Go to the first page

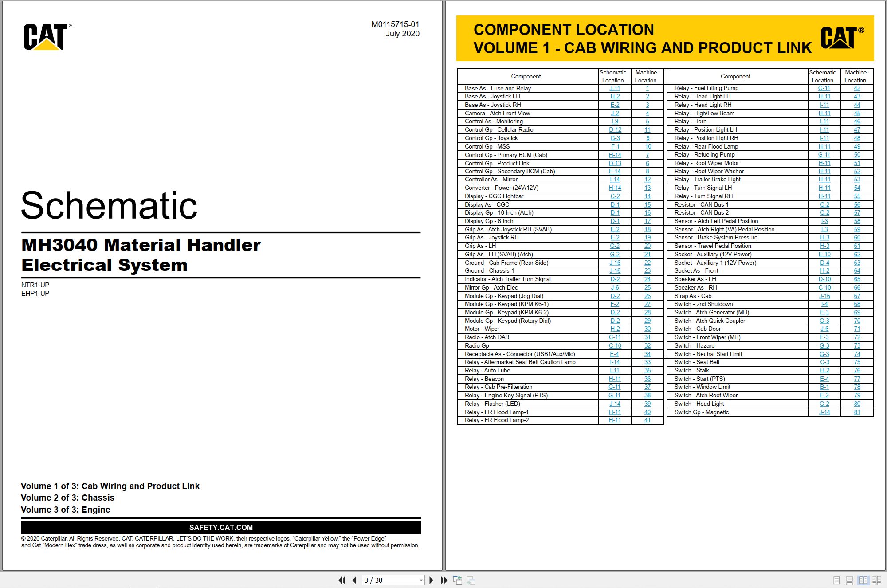pyautogui.click(x=341, y=580)
